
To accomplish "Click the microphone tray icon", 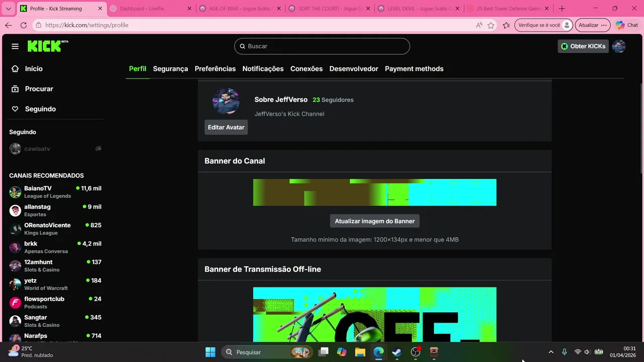I will tap(565, 352).
